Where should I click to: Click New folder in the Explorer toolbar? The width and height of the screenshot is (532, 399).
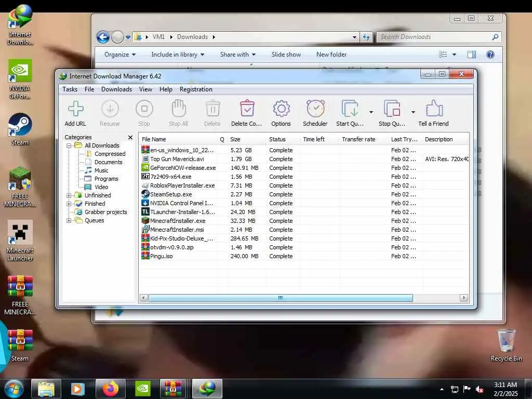331,54
